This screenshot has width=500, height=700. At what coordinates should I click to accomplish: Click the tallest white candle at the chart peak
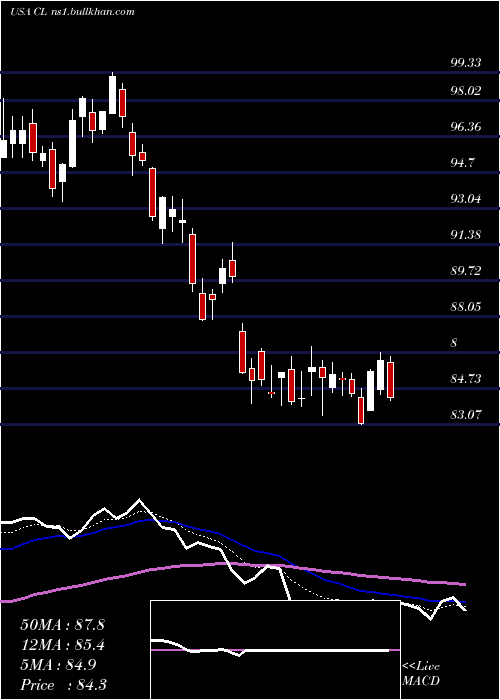(112, 95)
